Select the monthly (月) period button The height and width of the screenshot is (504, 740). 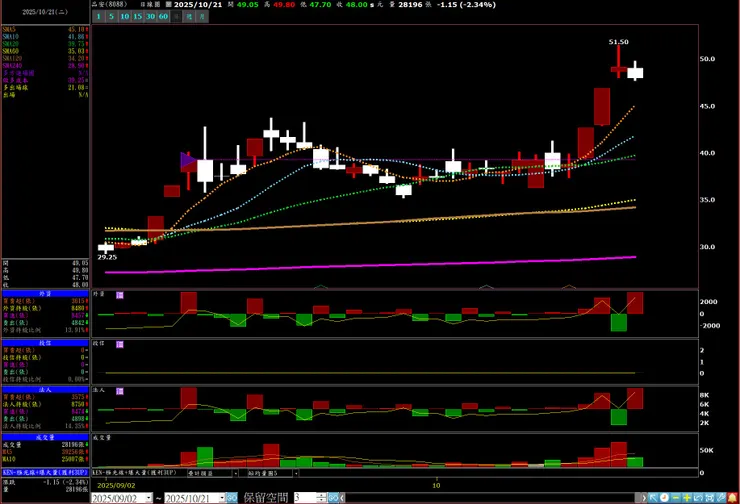(202, 17)
